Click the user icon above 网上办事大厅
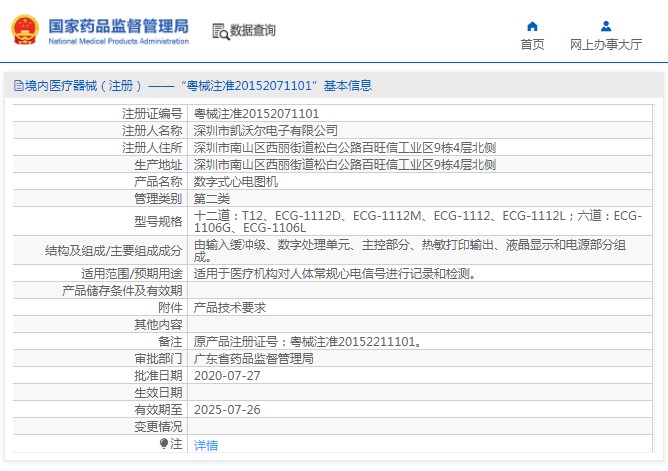The image size is (668, 471). click(606, 26)
